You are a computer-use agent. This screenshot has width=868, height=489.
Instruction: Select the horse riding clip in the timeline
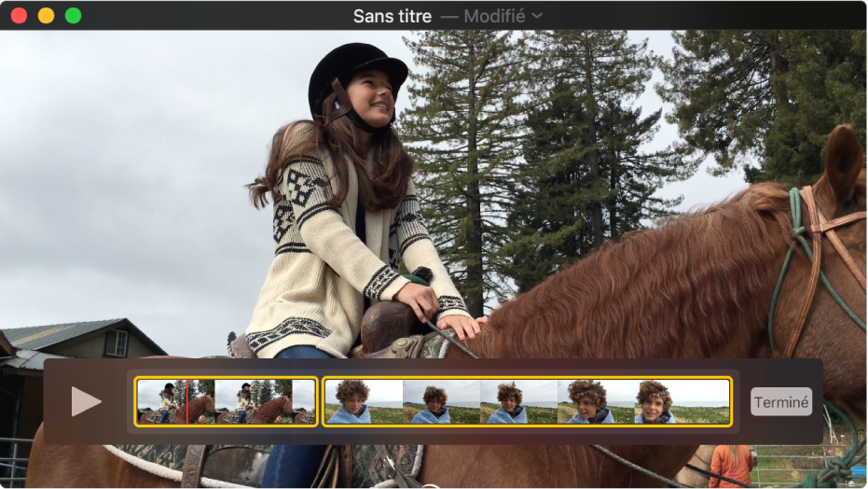point(226,401)
